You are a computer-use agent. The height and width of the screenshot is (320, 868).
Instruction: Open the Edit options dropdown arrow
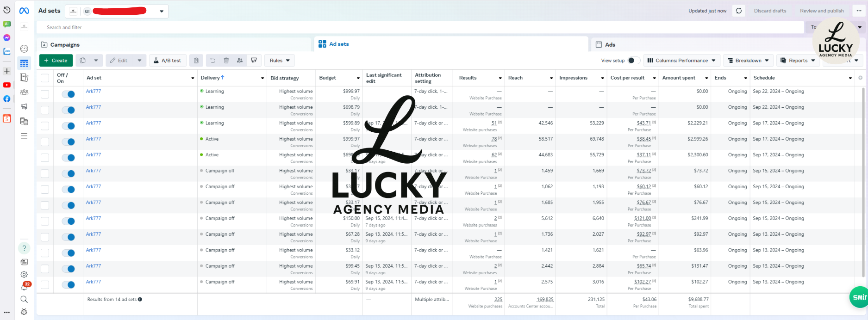click(139, 61)
